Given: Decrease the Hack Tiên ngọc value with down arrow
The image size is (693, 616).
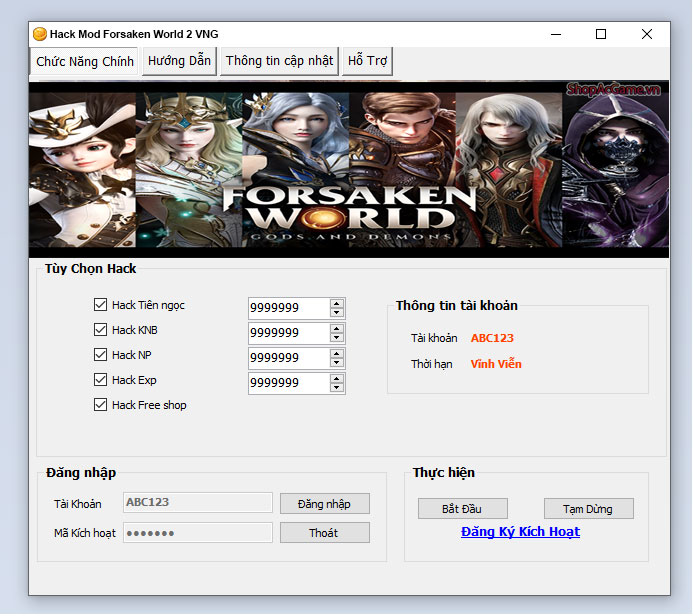Looking at the screenshot, I should point(337,313).
